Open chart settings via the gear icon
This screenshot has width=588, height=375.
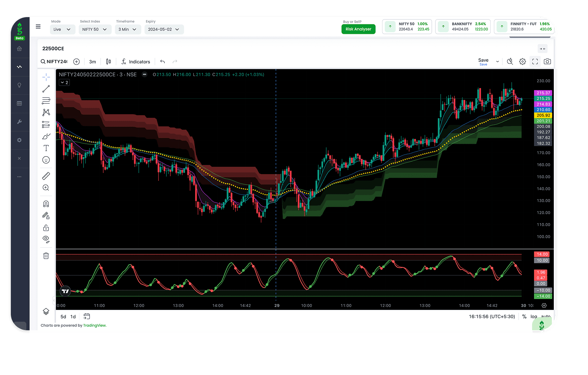click(x=523, y=62)
